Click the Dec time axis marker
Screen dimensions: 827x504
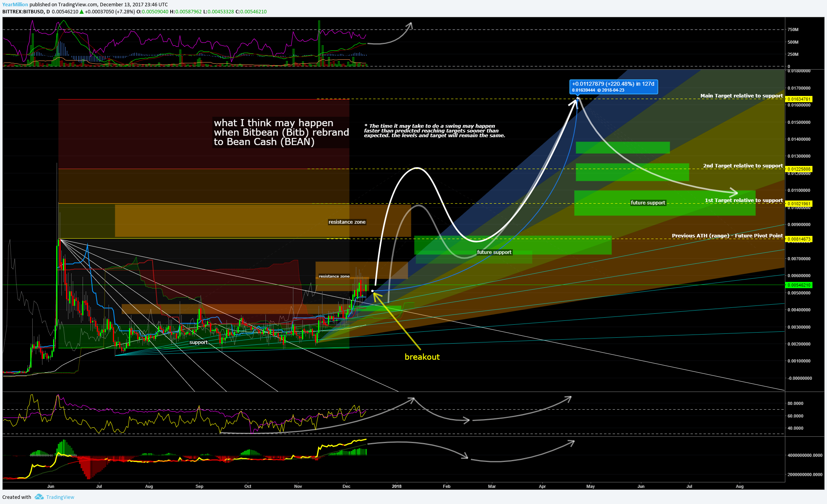(x=346, y=486)
